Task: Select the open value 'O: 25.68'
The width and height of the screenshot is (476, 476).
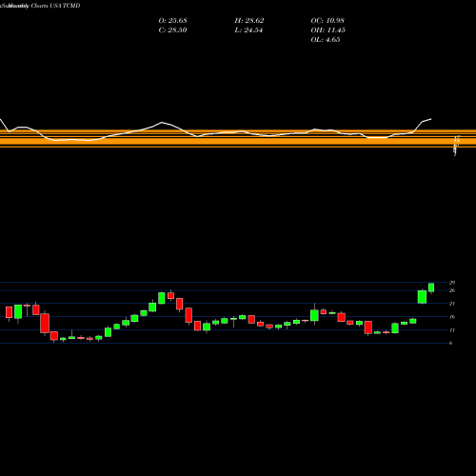Action: (x=172, y=21)
